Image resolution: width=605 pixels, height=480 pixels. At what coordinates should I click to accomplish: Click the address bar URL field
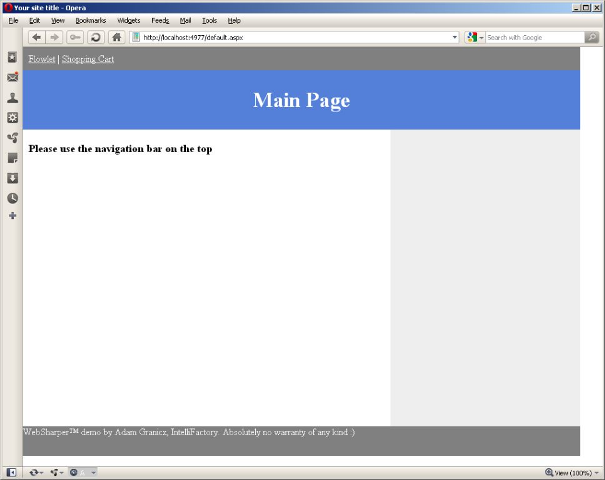click(x=296, y=37)
